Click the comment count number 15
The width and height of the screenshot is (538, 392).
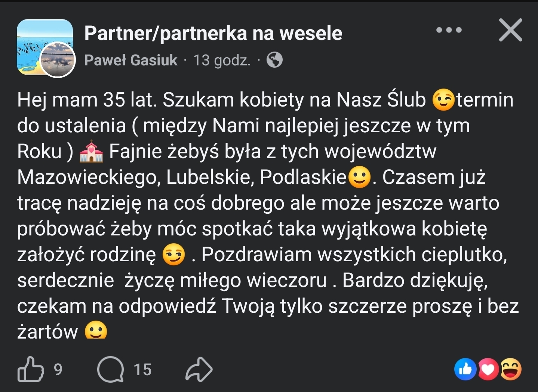(x=142, y=369)
